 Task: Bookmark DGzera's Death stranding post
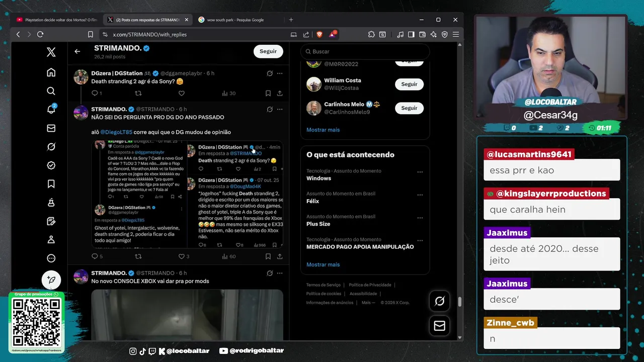coord(268,93)
